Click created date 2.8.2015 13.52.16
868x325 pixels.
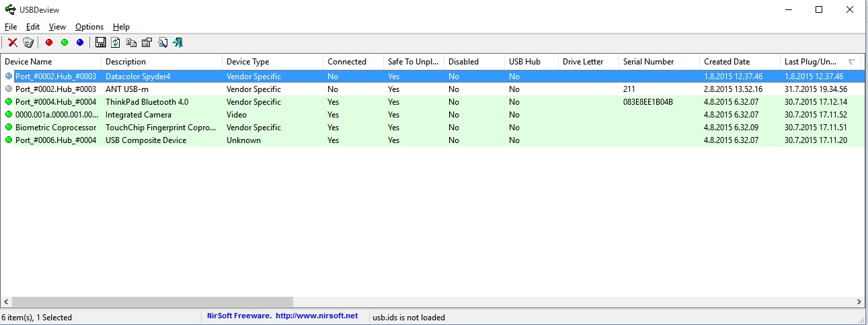pyautogui.click(x=734, y=89)
